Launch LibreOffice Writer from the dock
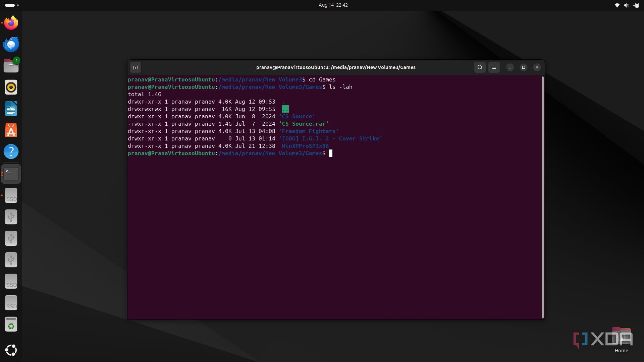 [11, 109]
